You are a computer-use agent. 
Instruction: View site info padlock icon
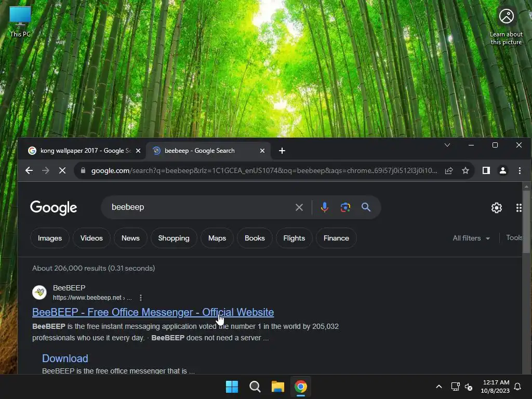point(83,170)
